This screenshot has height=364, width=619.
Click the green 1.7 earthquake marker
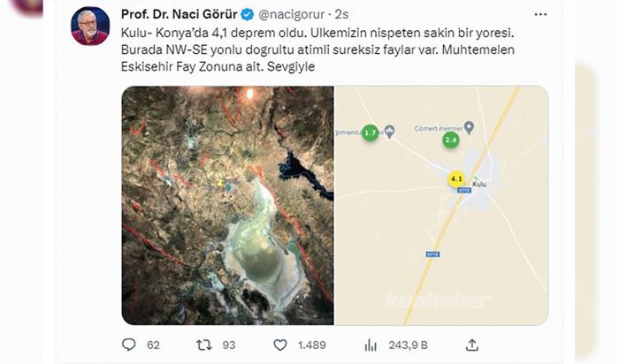(x=370, y=133)
